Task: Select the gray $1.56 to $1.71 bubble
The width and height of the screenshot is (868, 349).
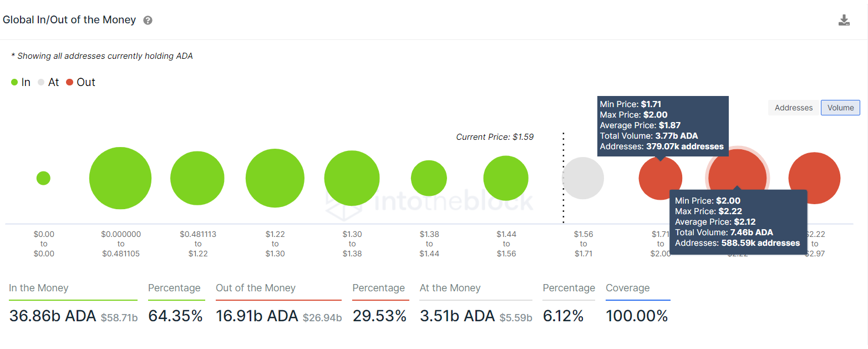Action: pos(583,178)
